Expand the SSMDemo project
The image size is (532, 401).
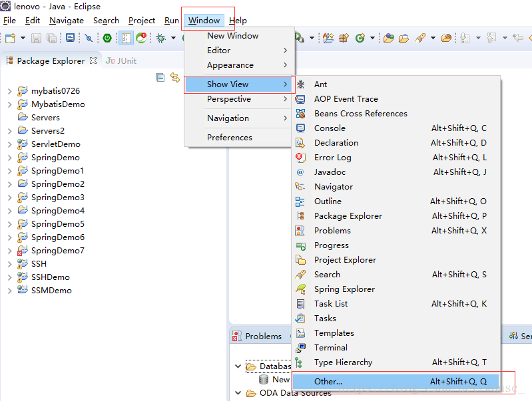pos(9,291)
